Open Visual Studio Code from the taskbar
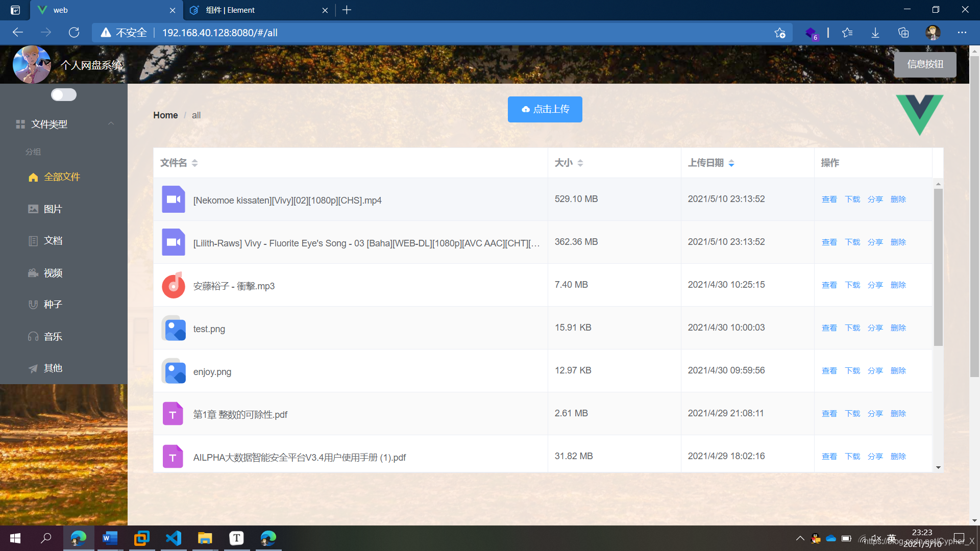 click(x=174, y=538)
